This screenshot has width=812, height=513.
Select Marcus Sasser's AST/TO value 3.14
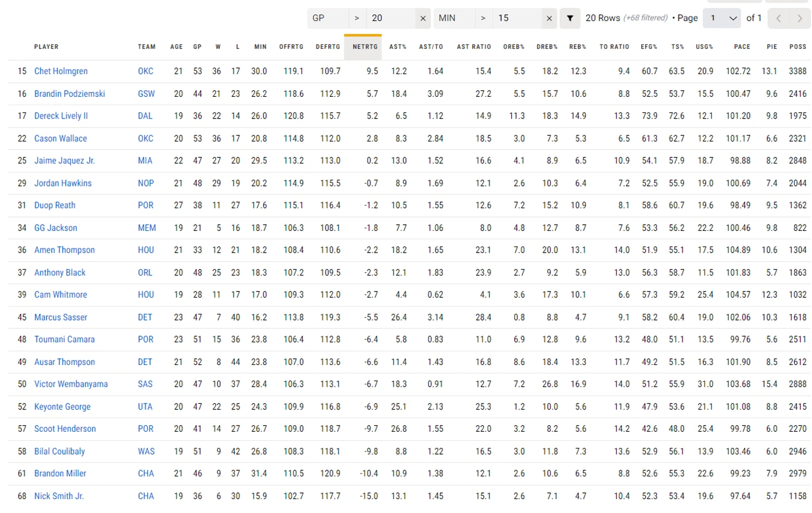435,317
